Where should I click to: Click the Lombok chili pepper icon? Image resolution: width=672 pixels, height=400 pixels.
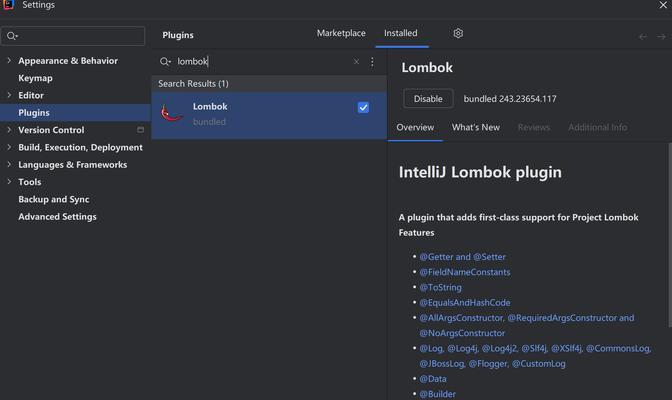(x=171, y=113)
